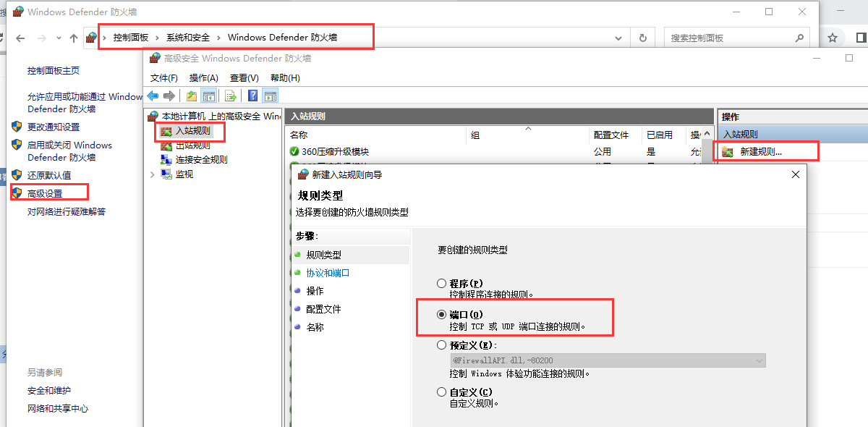Expand the chevron after 系统和安全 in breadcrumb
The width and height of the screenshot is (868, 427).
pyautogui.click(x=218, y=38)
